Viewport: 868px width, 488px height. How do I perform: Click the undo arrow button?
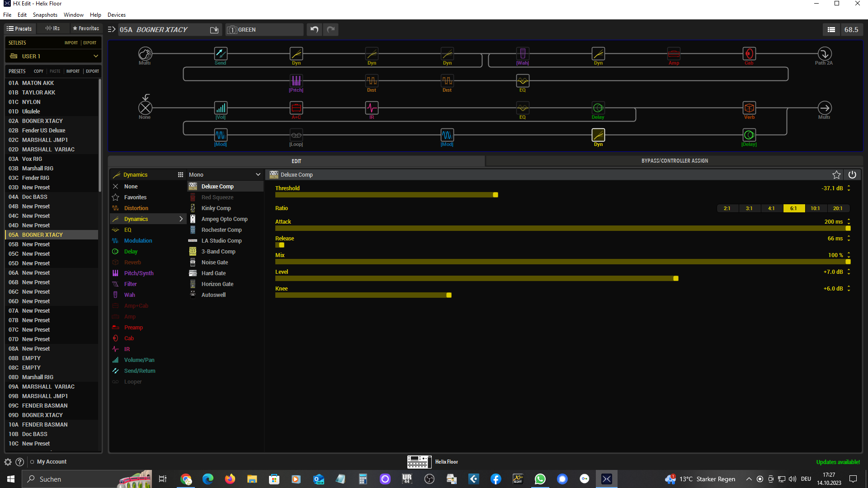tap(314, 30)
